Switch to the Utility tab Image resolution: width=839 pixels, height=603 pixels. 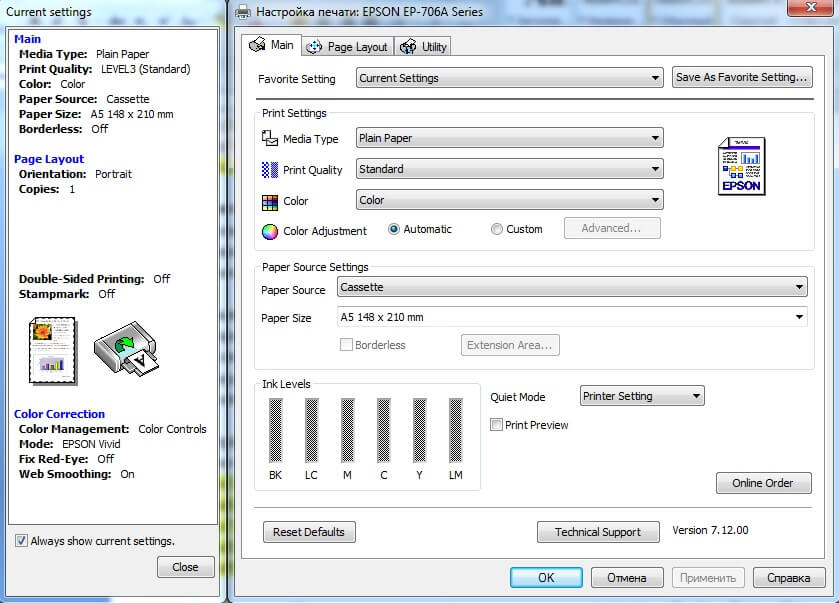click(x=424, y=47)
